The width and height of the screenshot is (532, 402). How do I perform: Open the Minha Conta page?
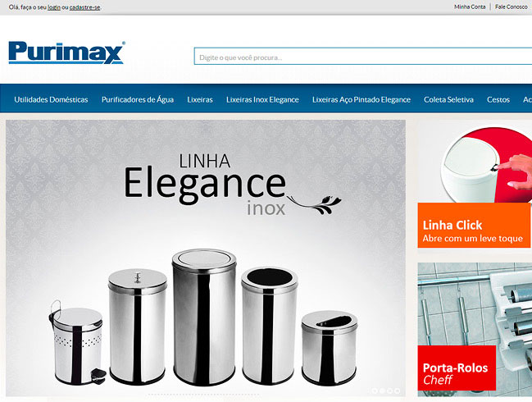coord(470,7)
